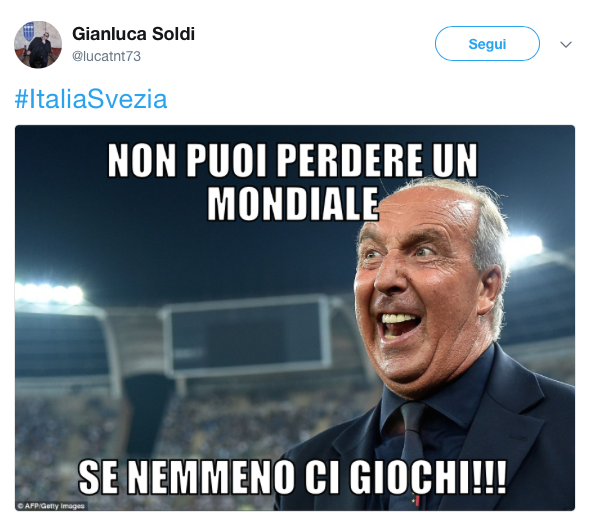Click the left stadium floodlight in the photo
The width and height of the screenshot is (595, 522).
(49, 293)
